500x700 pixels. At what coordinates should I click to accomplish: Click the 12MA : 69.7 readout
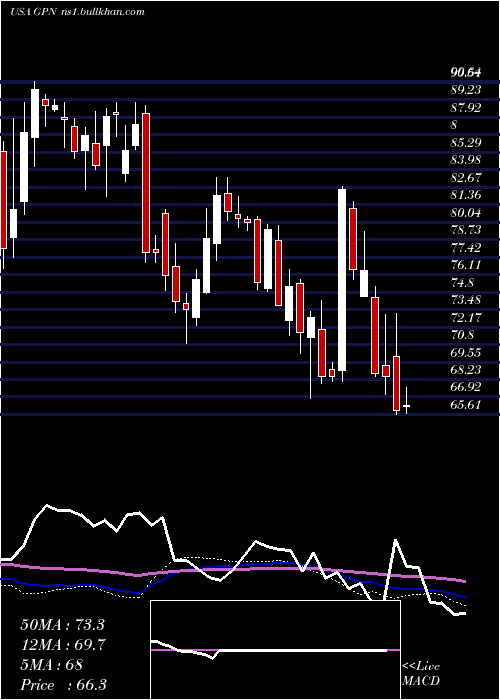[62, 645]
